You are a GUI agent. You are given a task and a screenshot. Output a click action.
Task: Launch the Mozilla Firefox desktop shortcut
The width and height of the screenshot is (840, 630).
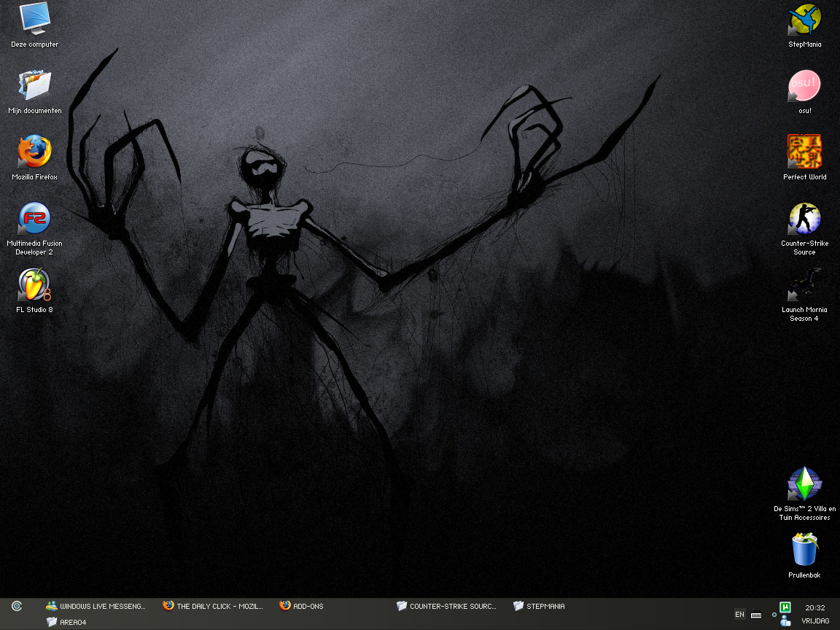[35, 158]
